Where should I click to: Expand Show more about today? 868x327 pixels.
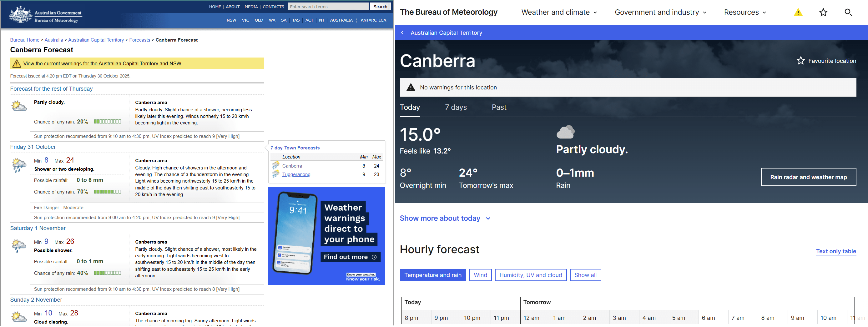(x=445, y=218)
